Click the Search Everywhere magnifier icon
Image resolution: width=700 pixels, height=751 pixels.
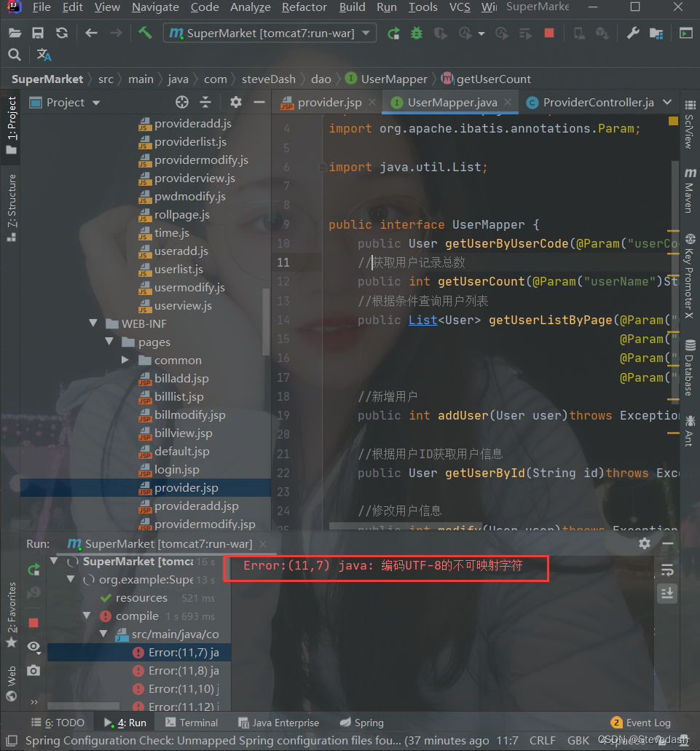[15, 55]
